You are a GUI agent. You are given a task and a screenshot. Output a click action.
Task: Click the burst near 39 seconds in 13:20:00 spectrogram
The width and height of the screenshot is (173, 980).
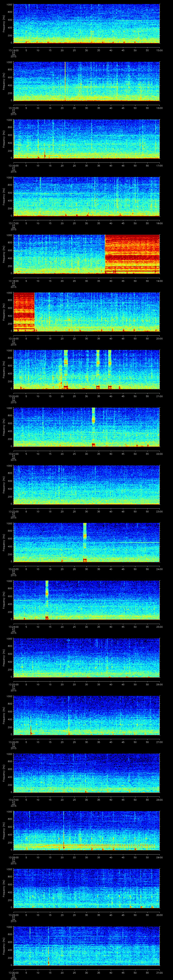tap(109, 369)
